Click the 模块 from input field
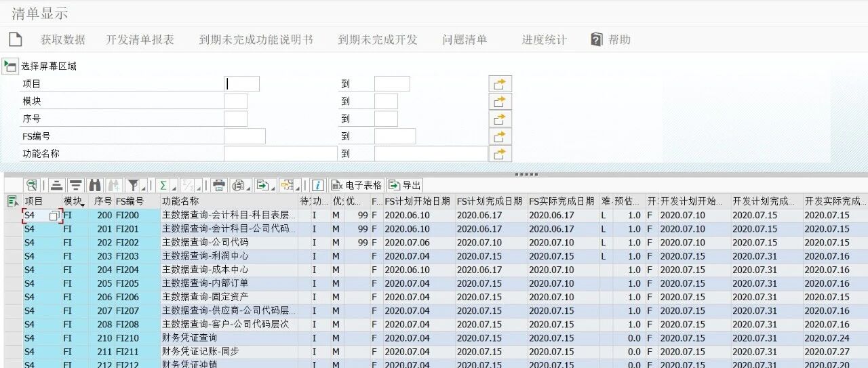 click(235, 102)
